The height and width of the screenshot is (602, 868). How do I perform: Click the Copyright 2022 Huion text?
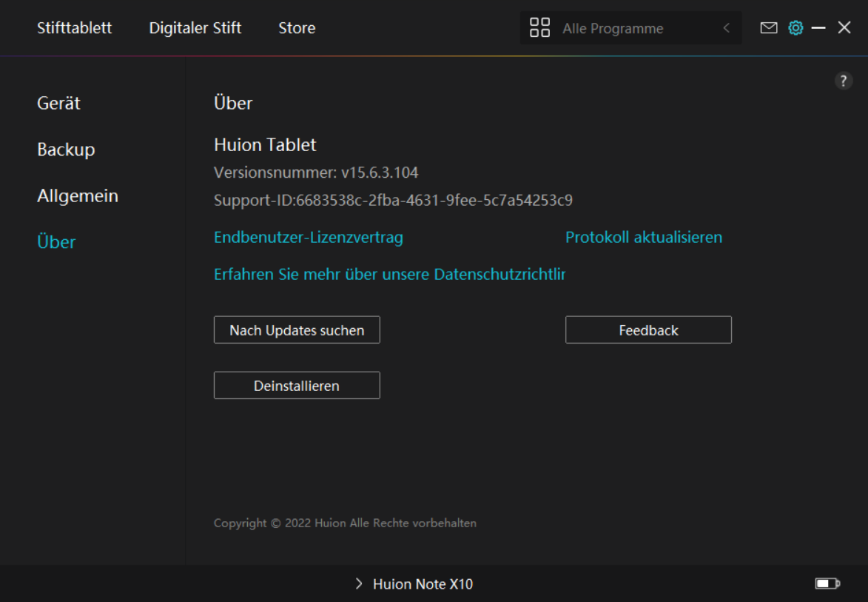(x=345, y=523)
